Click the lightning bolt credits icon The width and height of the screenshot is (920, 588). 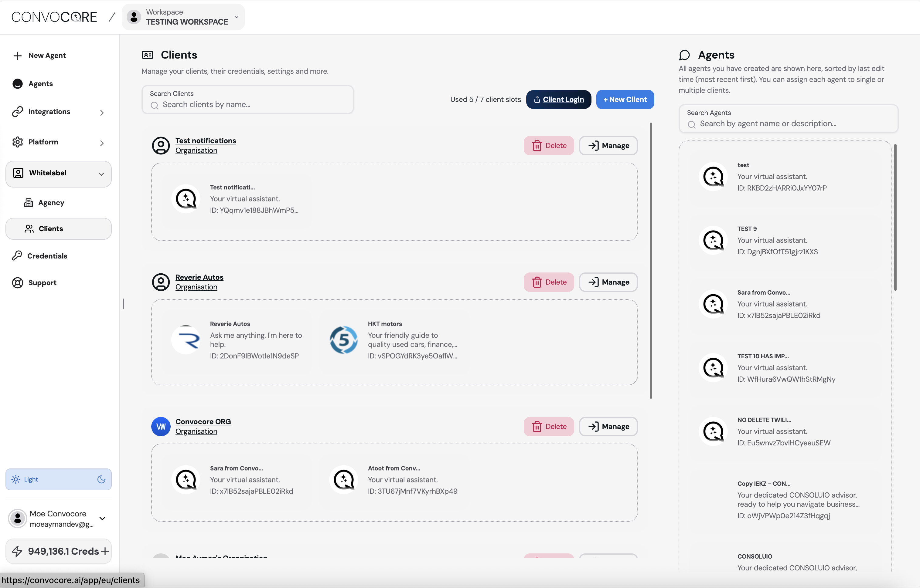17,551
